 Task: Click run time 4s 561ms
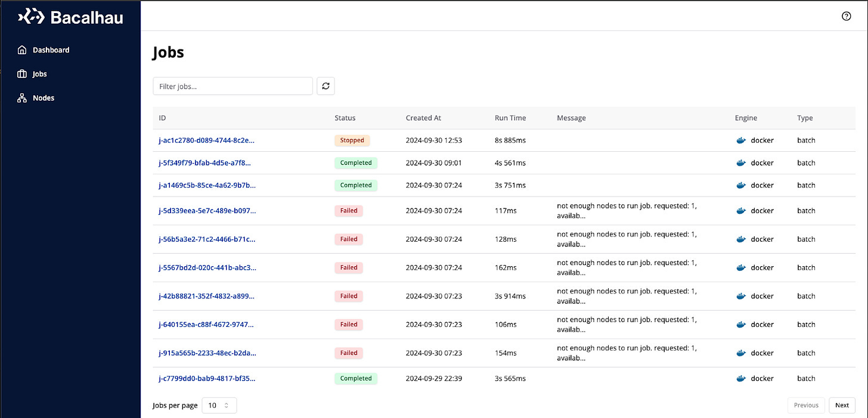click(510, 163)
